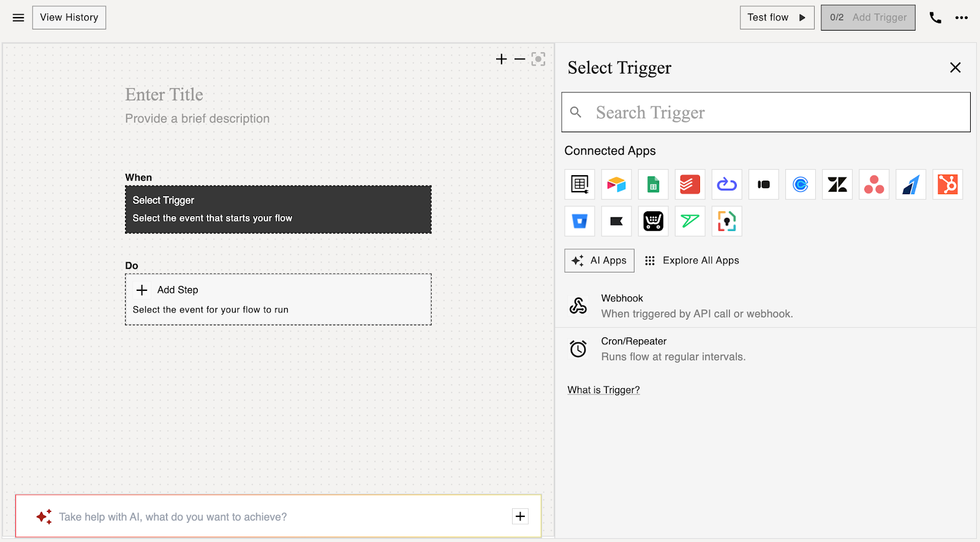
Task: Select the Zendesk app icon
Action: [x=837, y=184]
